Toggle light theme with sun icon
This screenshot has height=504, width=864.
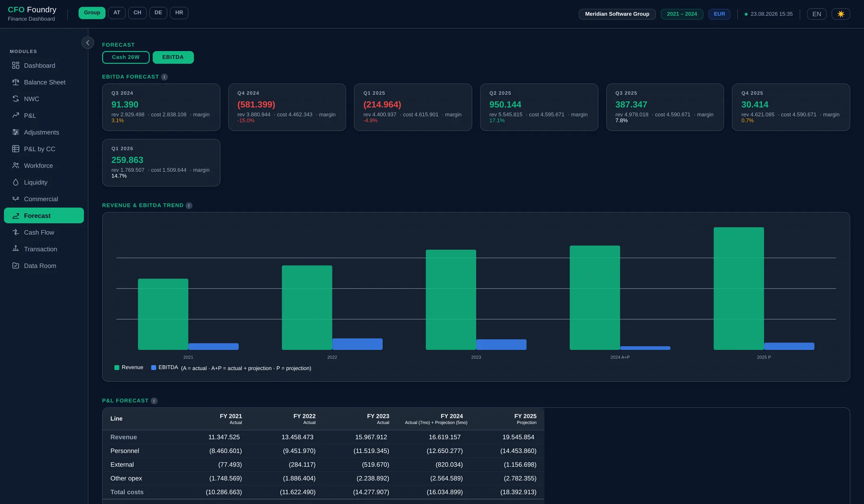tap(840, 14)
